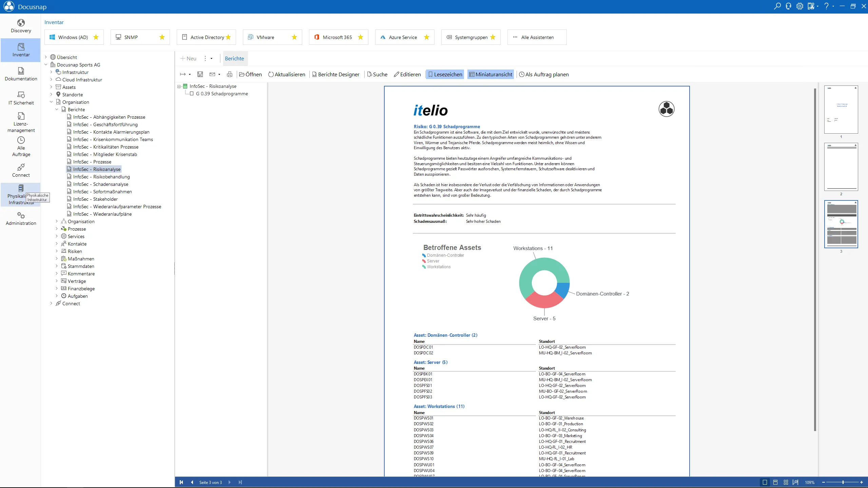Open Alle Aufträge in the sidebar

21,147
